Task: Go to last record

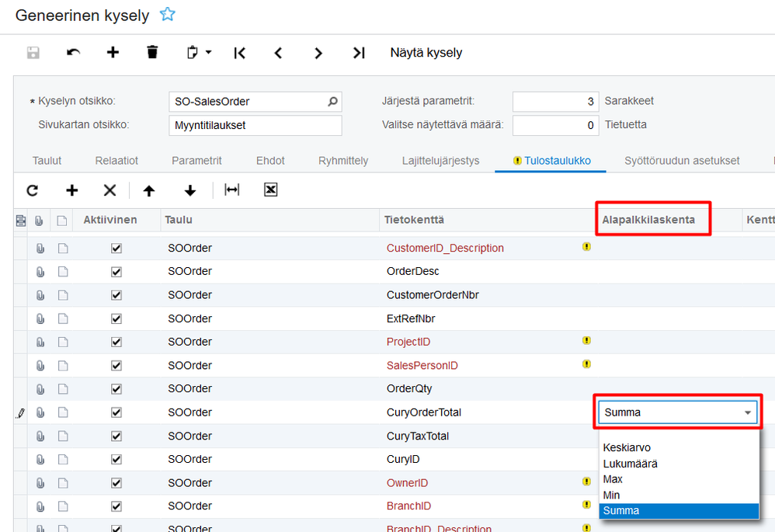Action: click(359, 52)
